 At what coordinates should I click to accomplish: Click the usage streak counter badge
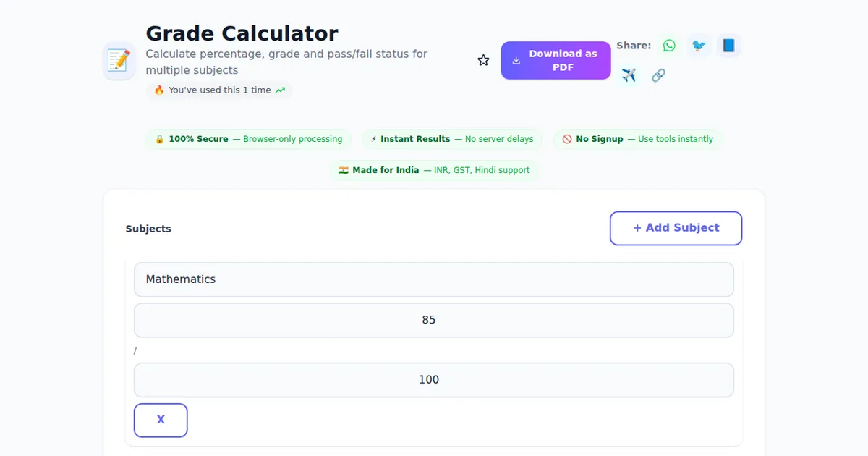pos(219,90)
